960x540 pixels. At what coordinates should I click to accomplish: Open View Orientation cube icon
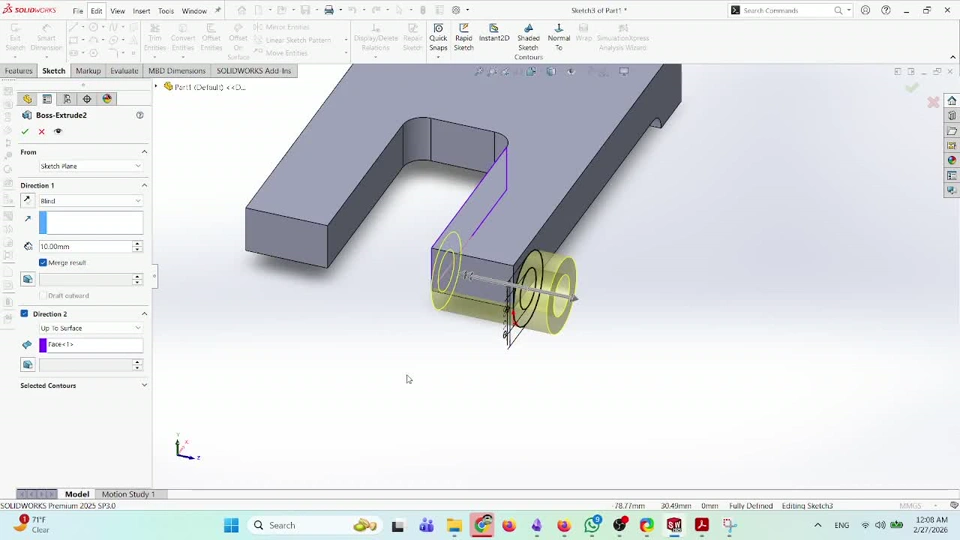tap(531, 72)
